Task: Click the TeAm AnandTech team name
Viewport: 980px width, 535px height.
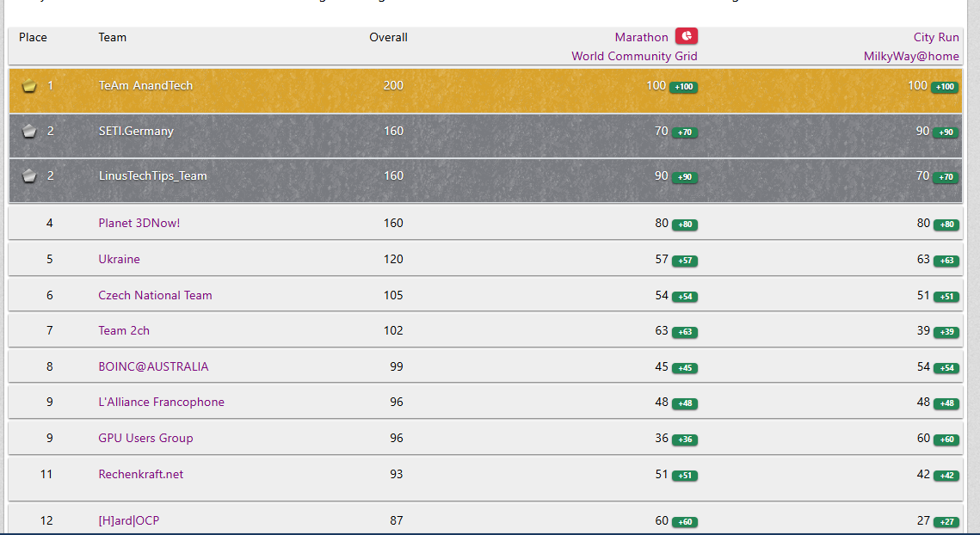Action: pyautogui.click(x=145, y=86)
